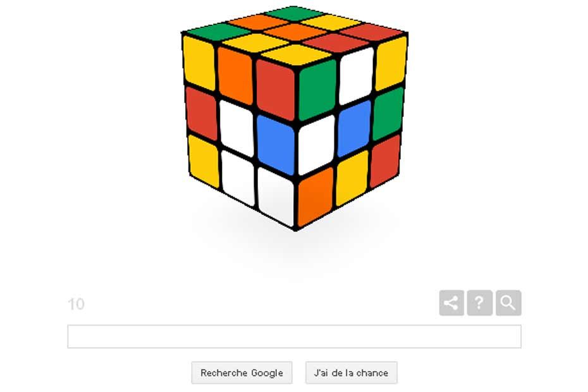Image resolution: width=588 pixels, height=392 pixels.
Task: Select the blue center sticker on right face
Action: pyautogui.click(x=353, y=129)
